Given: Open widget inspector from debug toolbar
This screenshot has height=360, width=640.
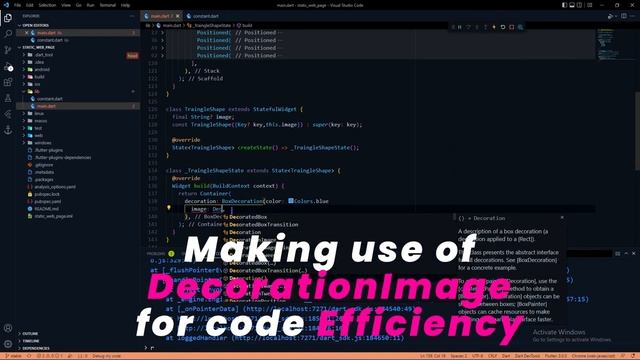Looking at the screenshot, I should 520,27.
